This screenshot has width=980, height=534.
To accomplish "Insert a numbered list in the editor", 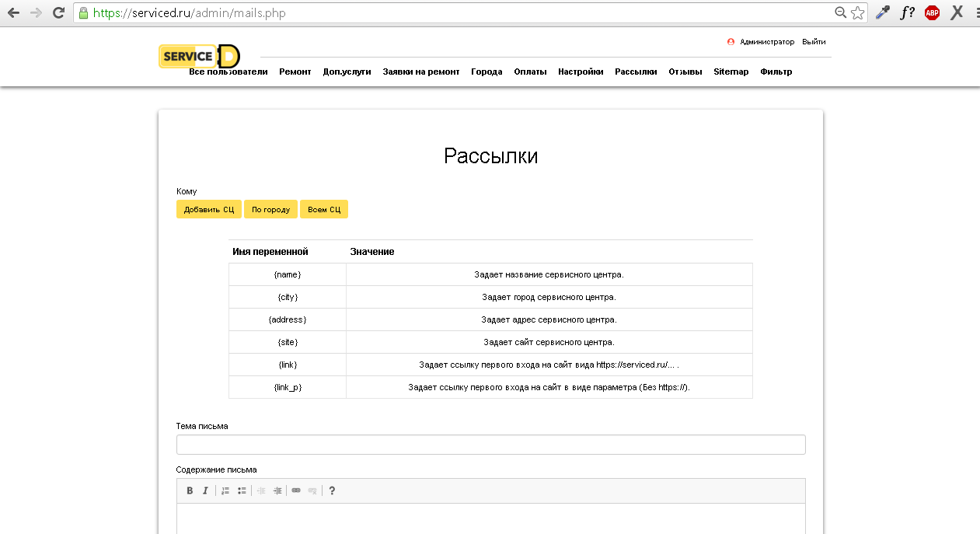I will pos(225,490).
